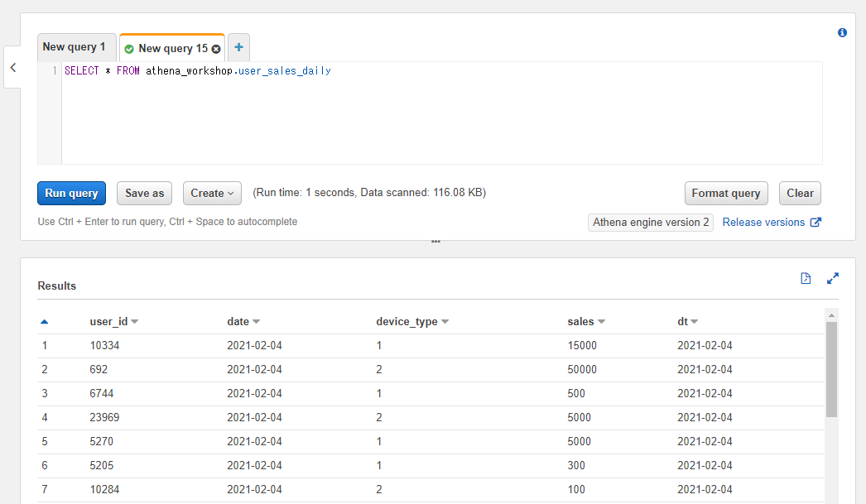Sort by date column dropdown
The height and width of the screenshot is (504, 866).
point(256,322)
